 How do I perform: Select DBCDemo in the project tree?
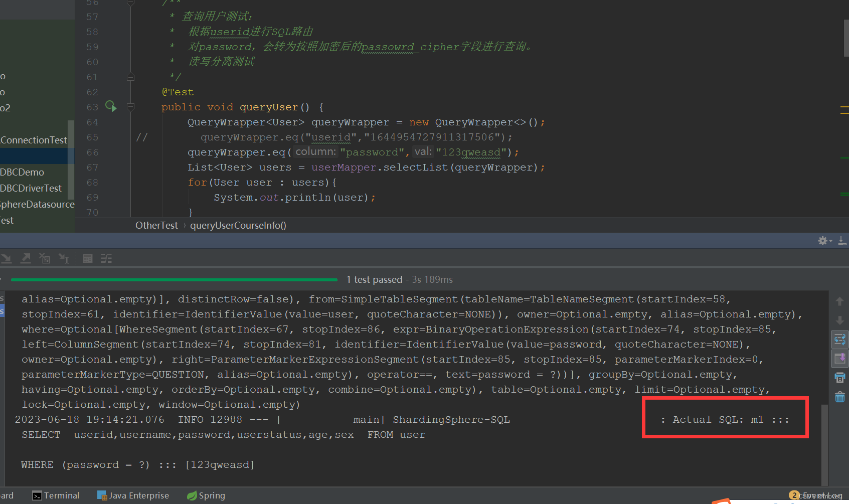(22, 172)
